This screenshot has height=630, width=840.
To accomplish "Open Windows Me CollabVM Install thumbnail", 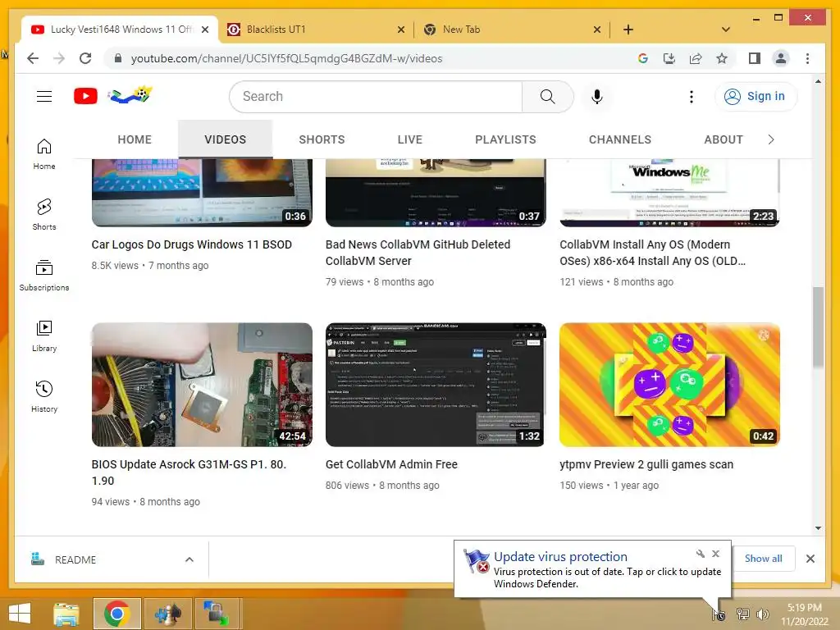I will tap(669, 192).
